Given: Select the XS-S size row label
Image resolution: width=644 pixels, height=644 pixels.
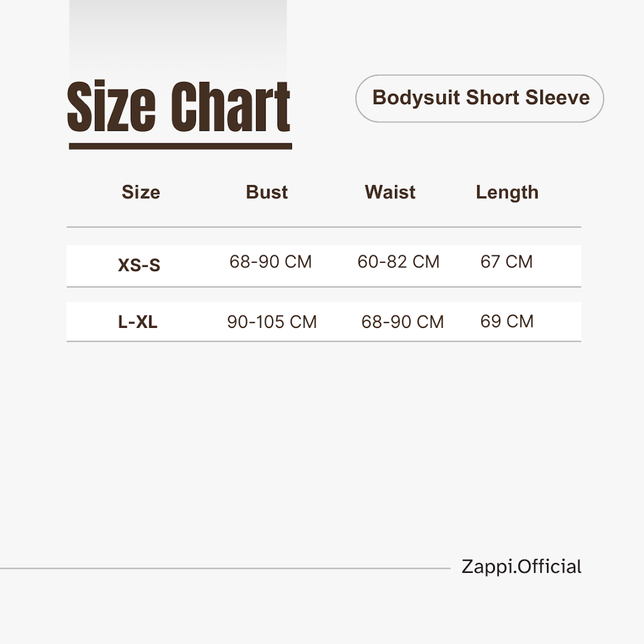Looking at the screenshot, I should [139, 265].
